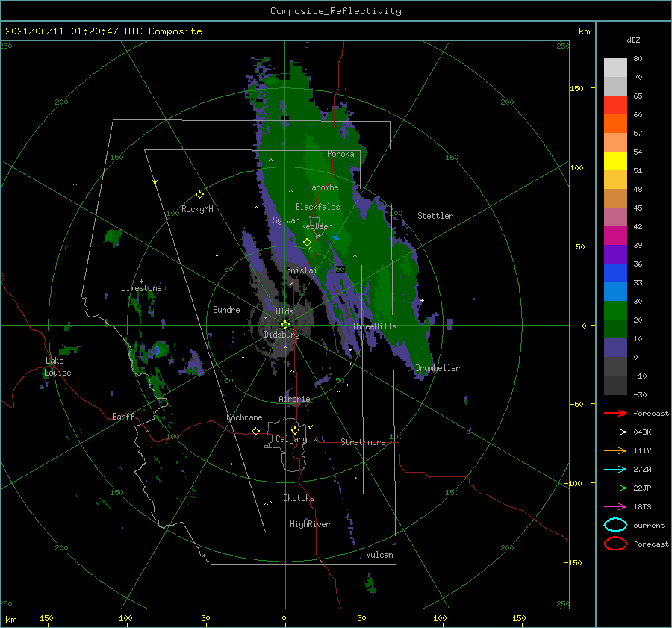Select the deep blue 33-36 dBZ swatch
Screen dimensions: 672x628
tap(615, 273)
